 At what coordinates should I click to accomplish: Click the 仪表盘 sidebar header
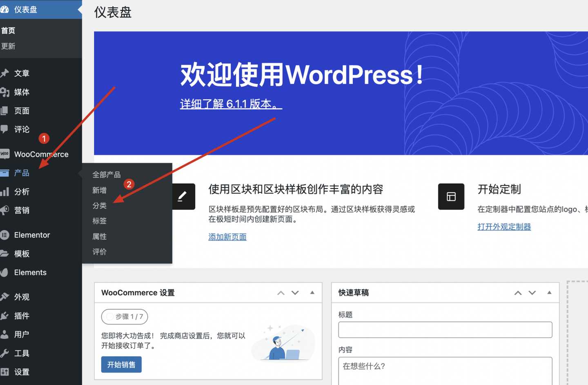[41, 9]
